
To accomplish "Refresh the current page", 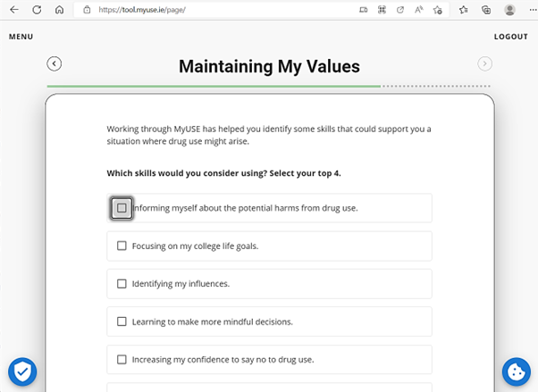I will pyautogui.click(x=37, y=10).
